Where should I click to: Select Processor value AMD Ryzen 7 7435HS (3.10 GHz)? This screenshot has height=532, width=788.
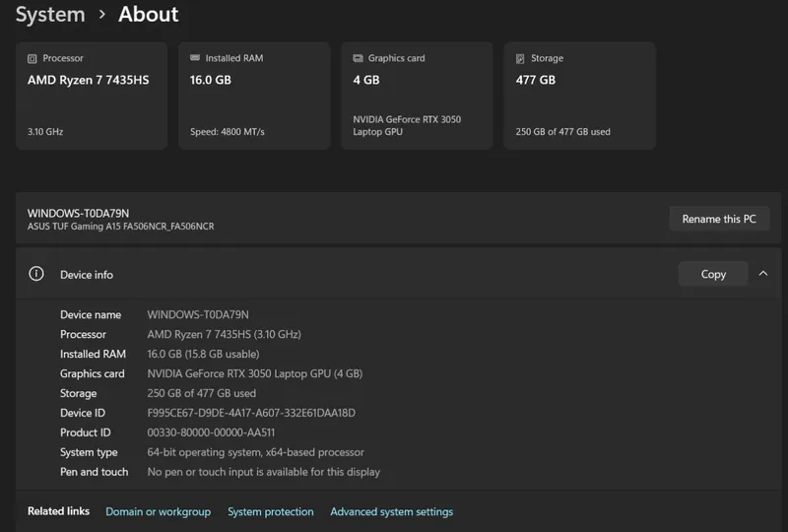(225, 334)
